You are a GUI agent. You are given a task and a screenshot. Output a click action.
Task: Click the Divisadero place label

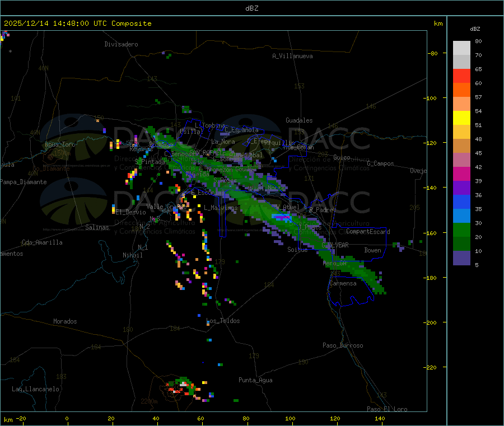121,44
